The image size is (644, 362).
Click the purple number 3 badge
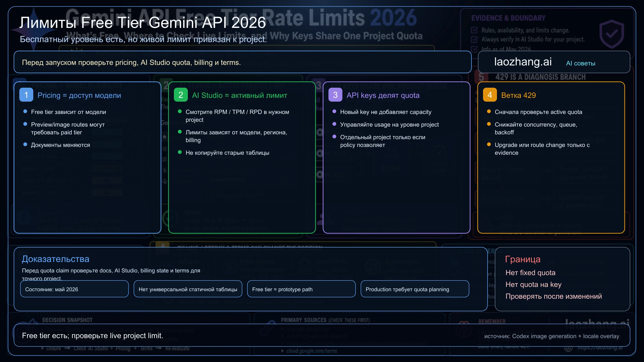point(335,95)
